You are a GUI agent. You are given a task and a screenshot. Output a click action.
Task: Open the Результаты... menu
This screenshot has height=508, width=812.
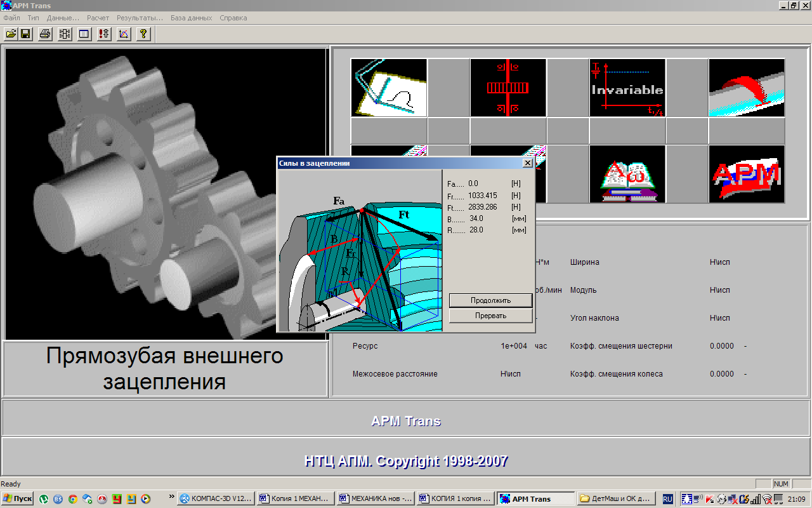140,18
